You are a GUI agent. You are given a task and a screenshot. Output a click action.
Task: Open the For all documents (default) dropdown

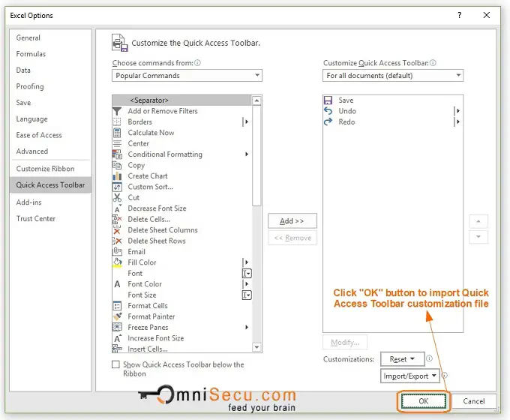coord(393,76)
